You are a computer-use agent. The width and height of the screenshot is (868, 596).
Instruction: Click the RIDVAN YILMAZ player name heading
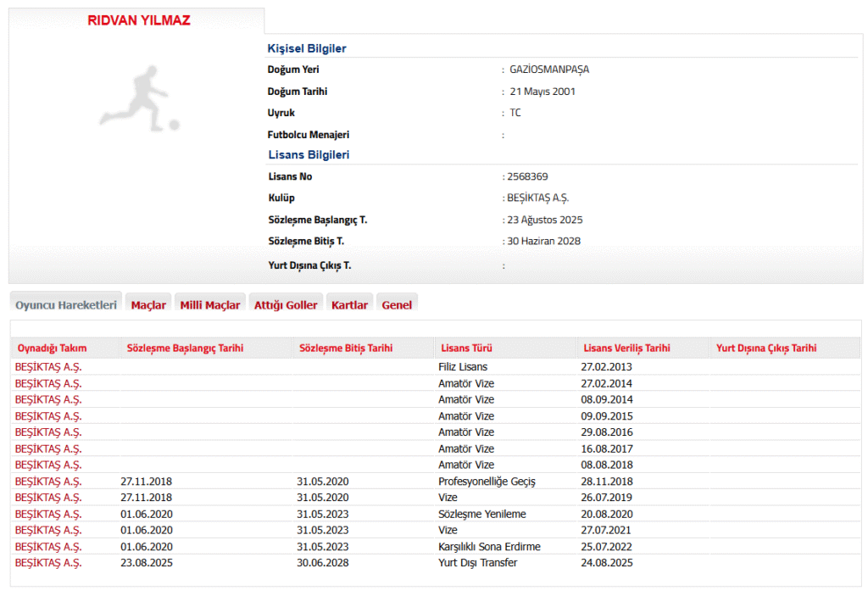coord(139,21)
